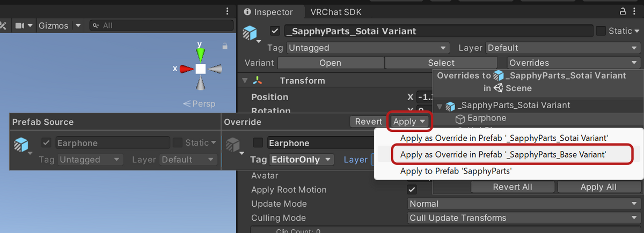
Task: Open the Scene view three-dot options menu
Action: pos(228,12)
